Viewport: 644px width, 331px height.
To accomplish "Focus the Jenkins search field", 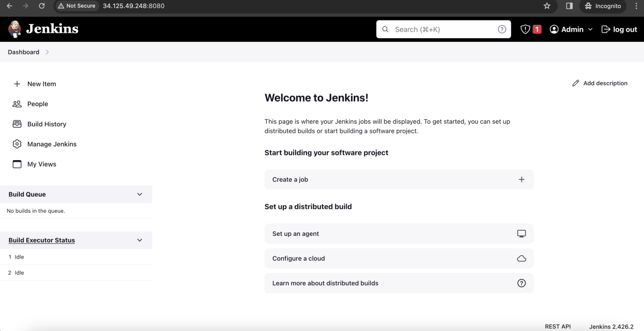I will pos(443,29).
